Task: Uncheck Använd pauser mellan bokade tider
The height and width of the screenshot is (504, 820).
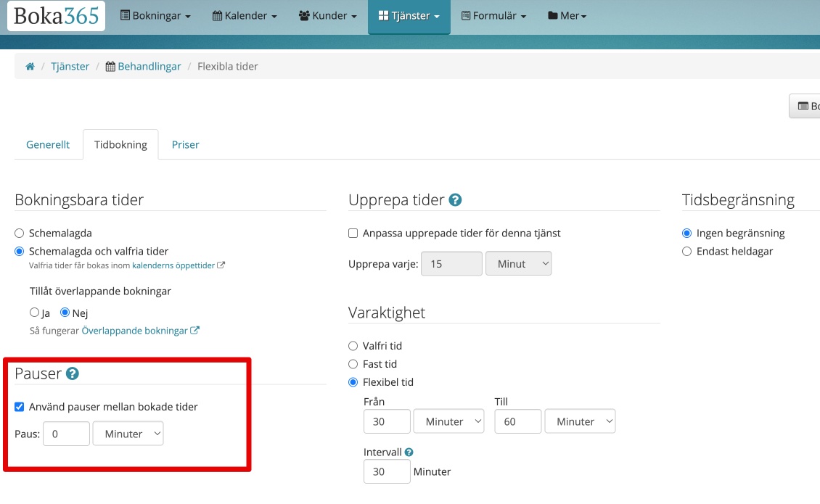Action: 20,407
